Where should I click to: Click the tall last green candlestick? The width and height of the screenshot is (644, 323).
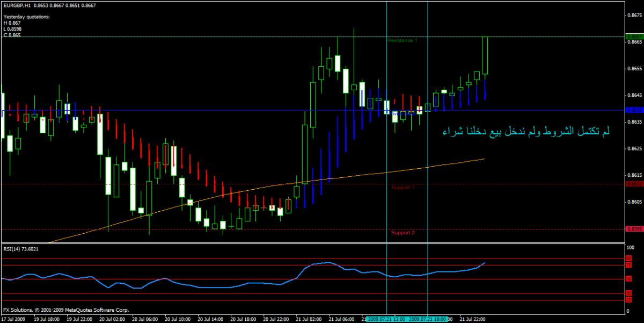click(x=485, y=55)
